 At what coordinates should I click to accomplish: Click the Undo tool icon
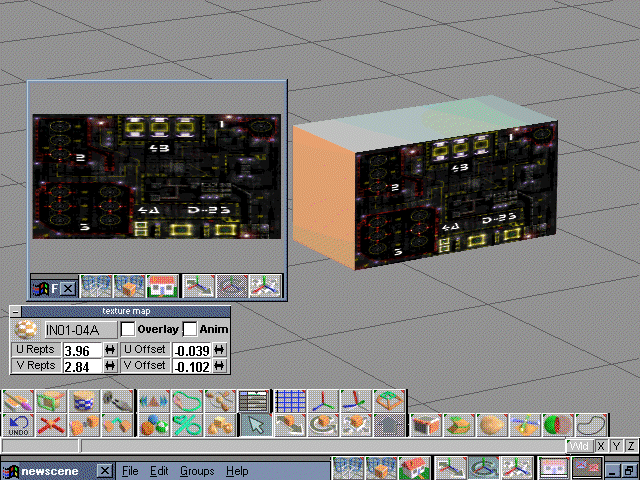pyautogui.click(x=18, y=425)
